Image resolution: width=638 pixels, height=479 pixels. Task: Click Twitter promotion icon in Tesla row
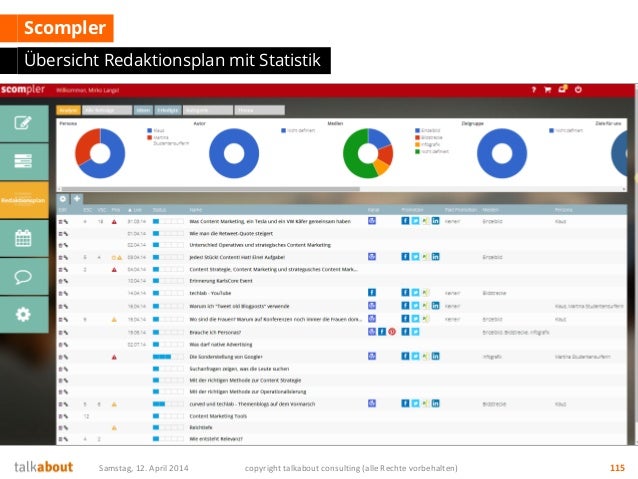[415, 221]
